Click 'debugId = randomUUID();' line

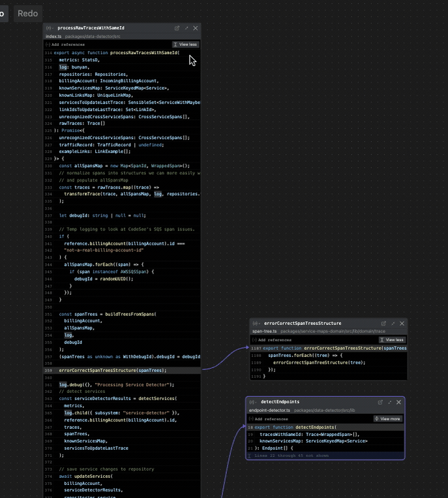(122, 279)
